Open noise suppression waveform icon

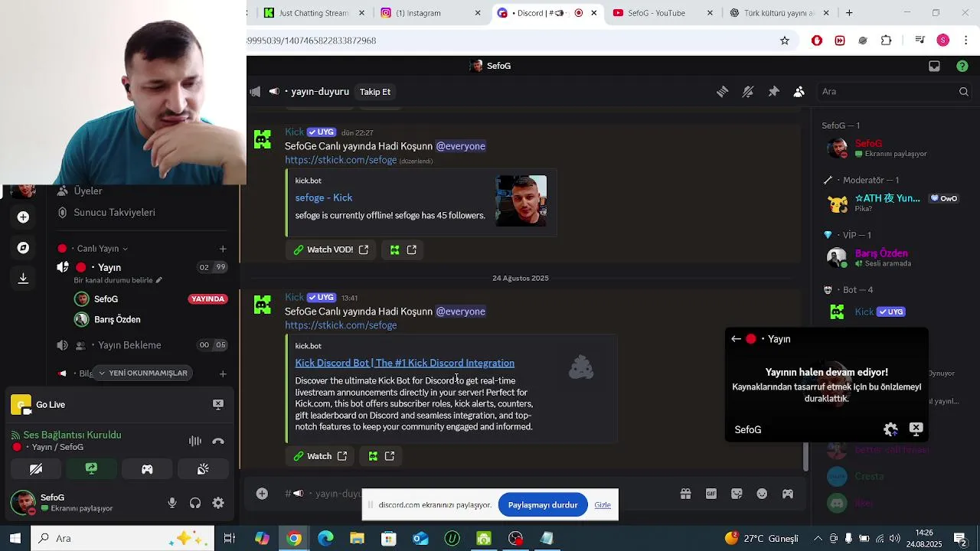tap(195, 441)
